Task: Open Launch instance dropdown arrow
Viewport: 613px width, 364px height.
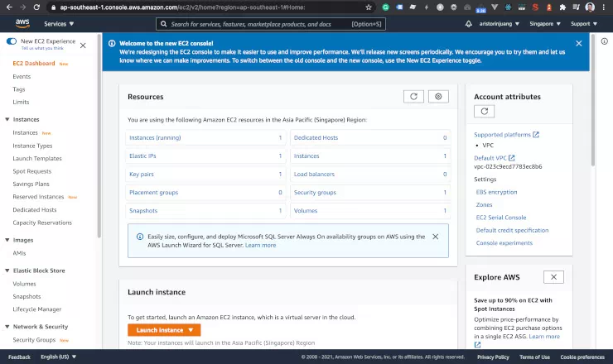Action: coord(191,330)
